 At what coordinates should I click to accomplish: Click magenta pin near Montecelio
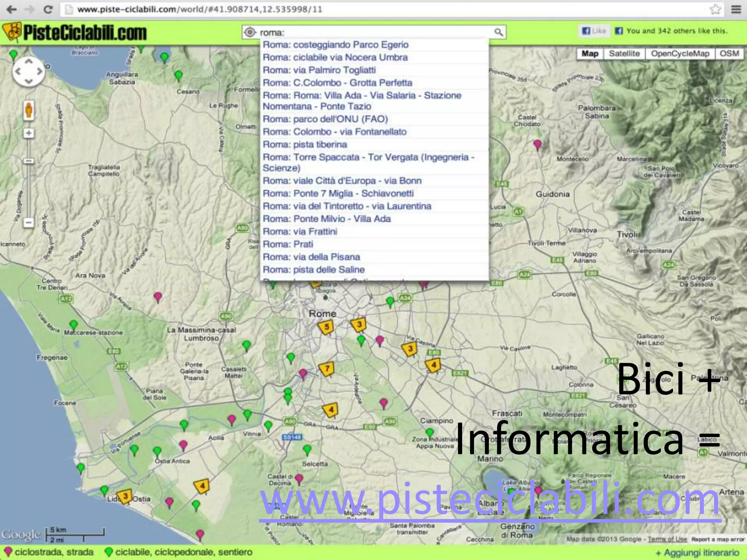pos(537,145)
